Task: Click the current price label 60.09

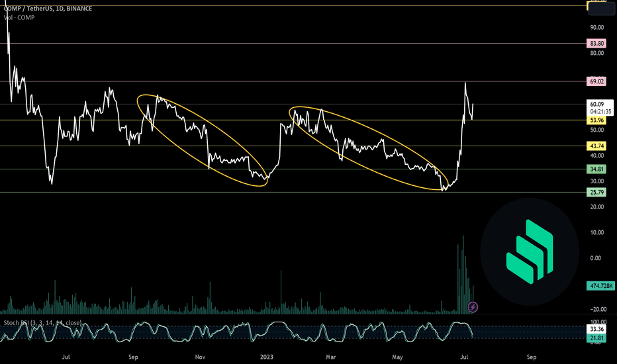Action: click(x=597, y=105)
